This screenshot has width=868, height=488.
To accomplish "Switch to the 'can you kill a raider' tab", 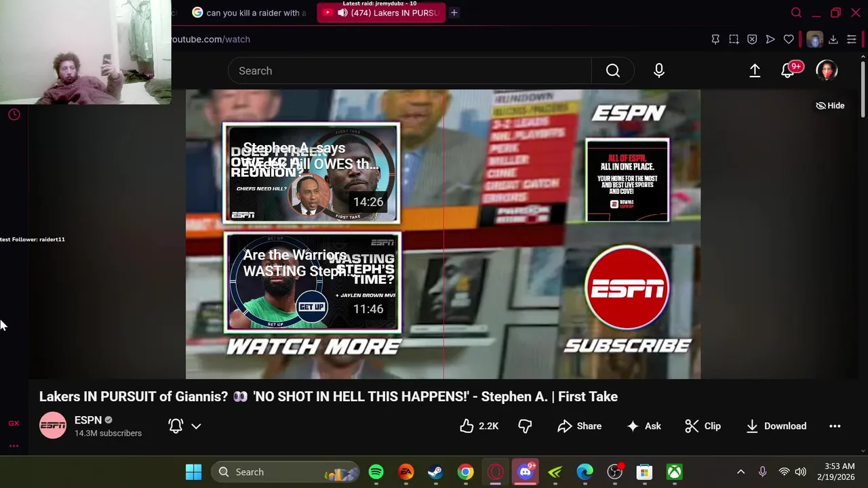I will click(x=250, y=12).
